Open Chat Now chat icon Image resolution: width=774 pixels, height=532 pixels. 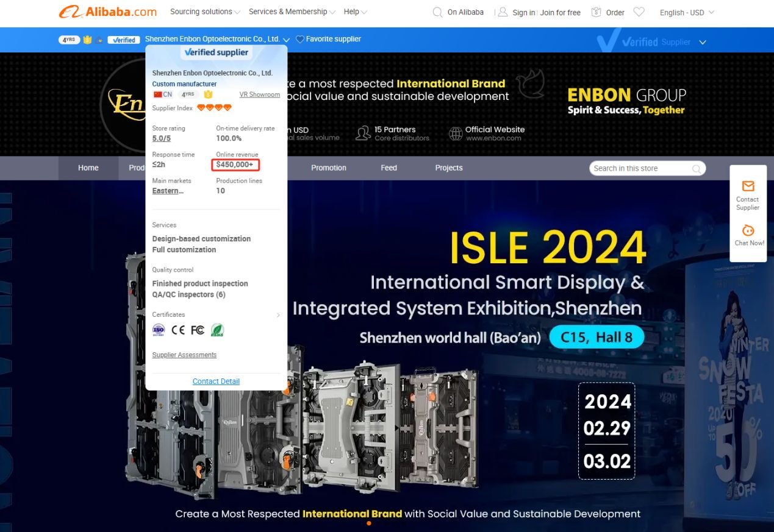[x=748, y=230]
